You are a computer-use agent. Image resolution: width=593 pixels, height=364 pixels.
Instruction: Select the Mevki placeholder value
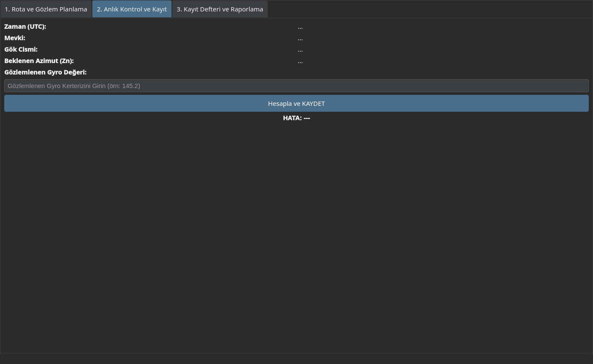tap(300, 38)
